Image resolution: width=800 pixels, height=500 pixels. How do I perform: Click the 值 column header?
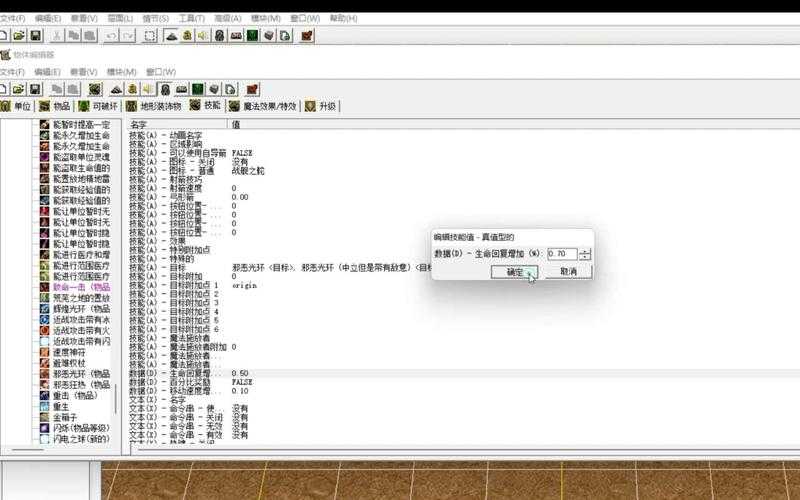(x=514, y=124)
